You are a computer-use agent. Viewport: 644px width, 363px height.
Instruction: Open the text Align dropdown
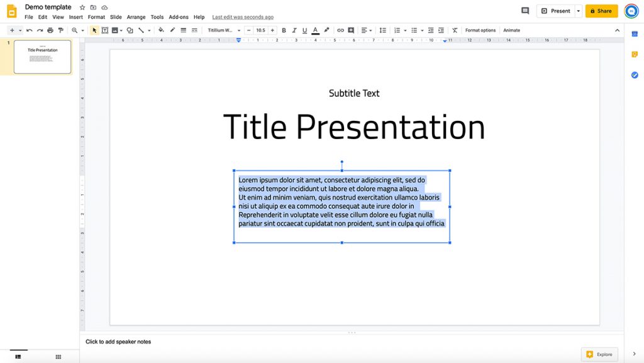[367, 30]
